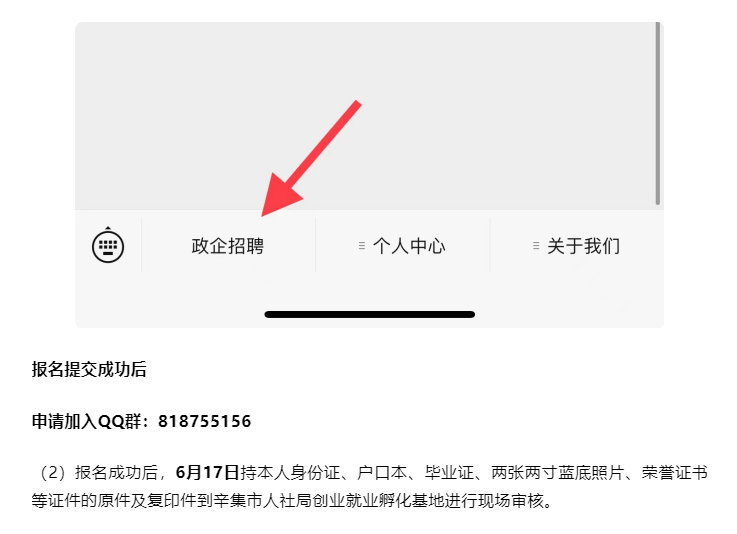Click the red arrow annotation
This screenshot has height=534, width=737.
click(311, 158)
